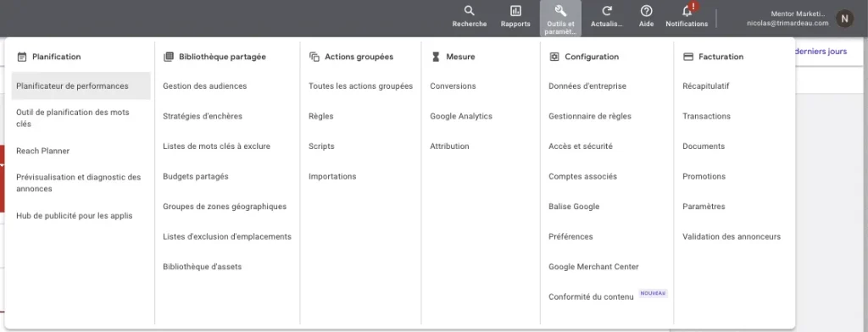Click the Bibliothèque partagée library icon

coord(169,57)
